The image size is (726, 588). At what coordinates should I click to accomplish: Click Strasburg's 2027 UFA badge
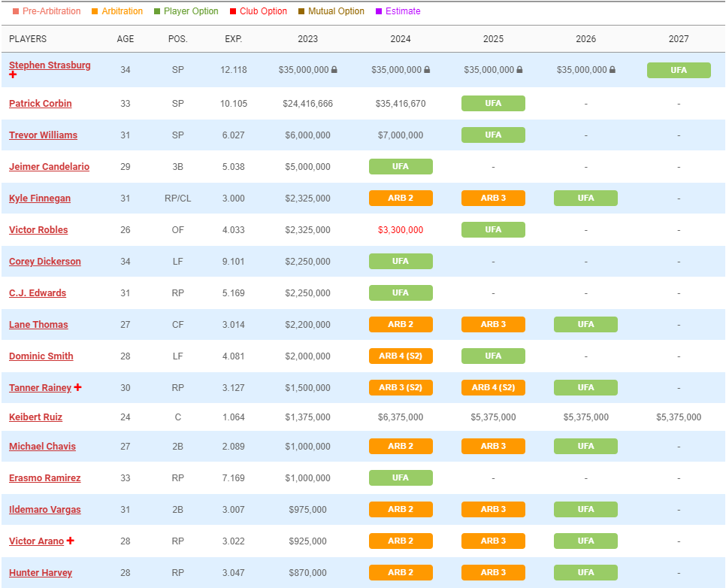point(679,70)
